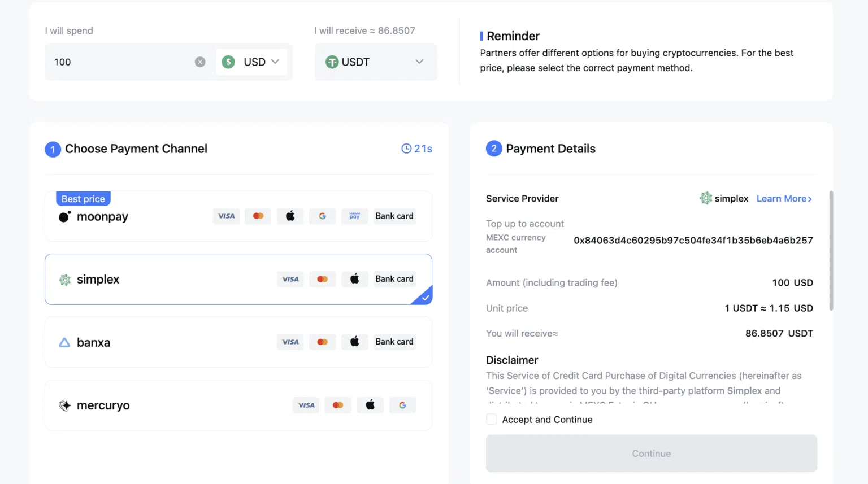Open the USDT receive currency dropdown
The height and width of the screenshot is (484, 868).
point(376,62)
